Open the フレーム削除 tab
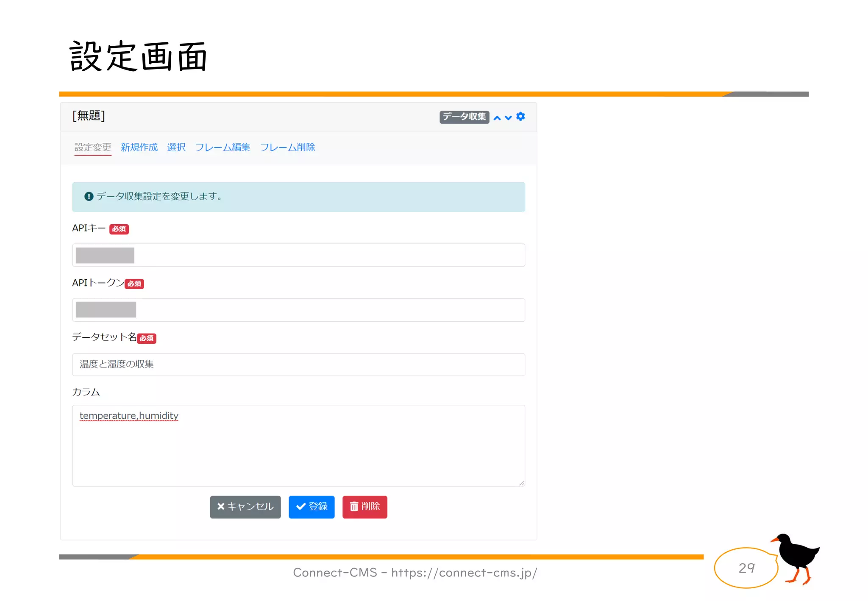Screen dimensions: 868x601 click(287, 147)
